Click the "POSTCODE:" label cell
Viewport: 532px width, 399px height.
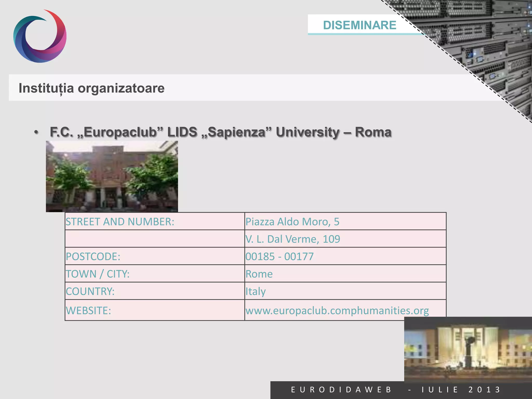pos(155,256)
